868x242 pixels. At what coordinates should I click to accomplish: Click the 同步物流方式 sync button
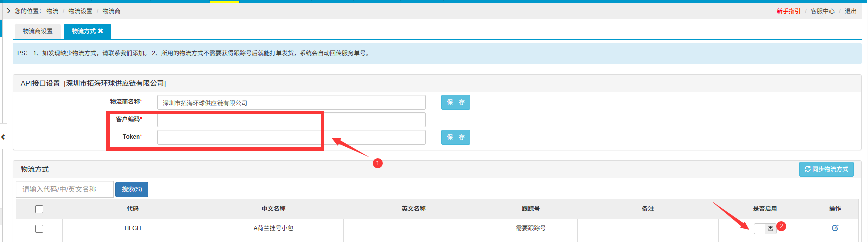point(826,169)
